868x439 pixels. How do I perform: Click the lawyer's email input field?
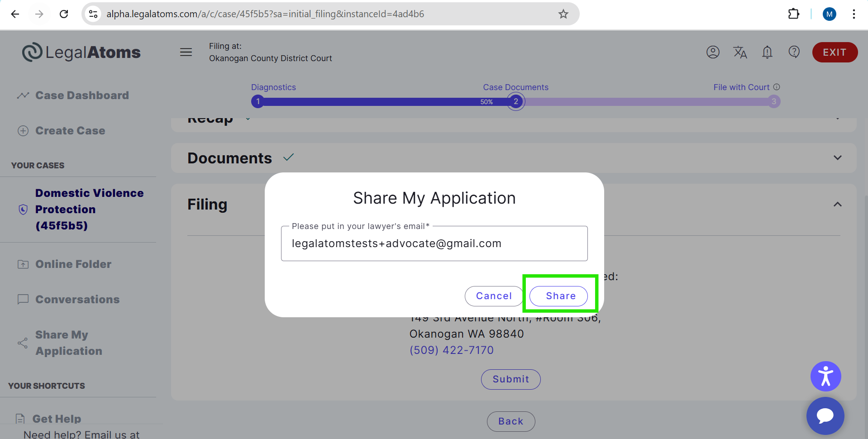pyautogui.click(x=434, y=244)
